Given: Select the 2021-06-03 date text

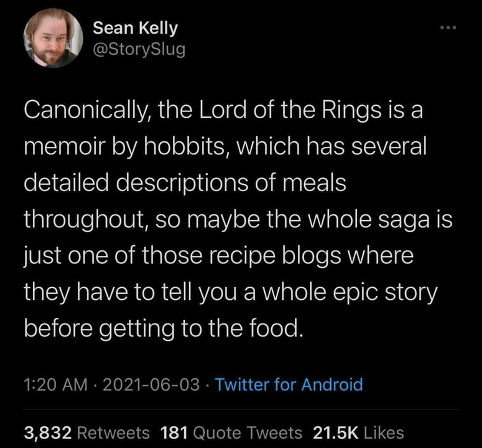Looking at the screenshot, I should 147,385.
